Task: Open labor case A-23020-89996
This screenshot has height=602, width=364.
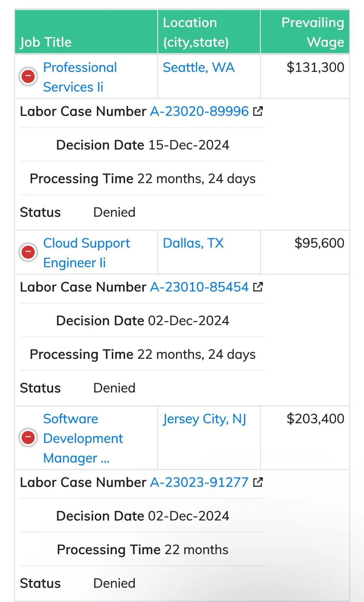Action: 199,111
